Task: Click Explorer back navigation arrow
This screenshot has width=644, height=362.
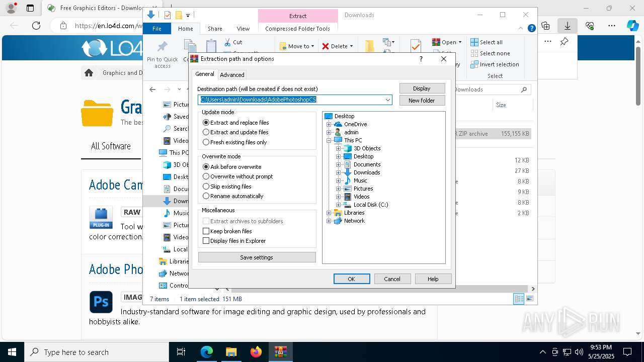Action: click(152, 89)
